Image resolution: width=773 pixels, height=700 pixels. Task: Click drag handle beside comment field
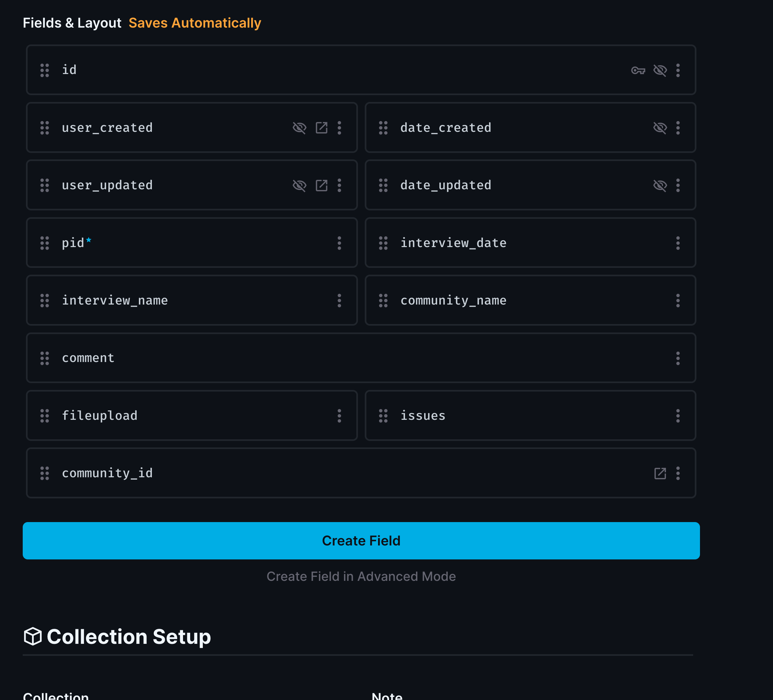44,358
